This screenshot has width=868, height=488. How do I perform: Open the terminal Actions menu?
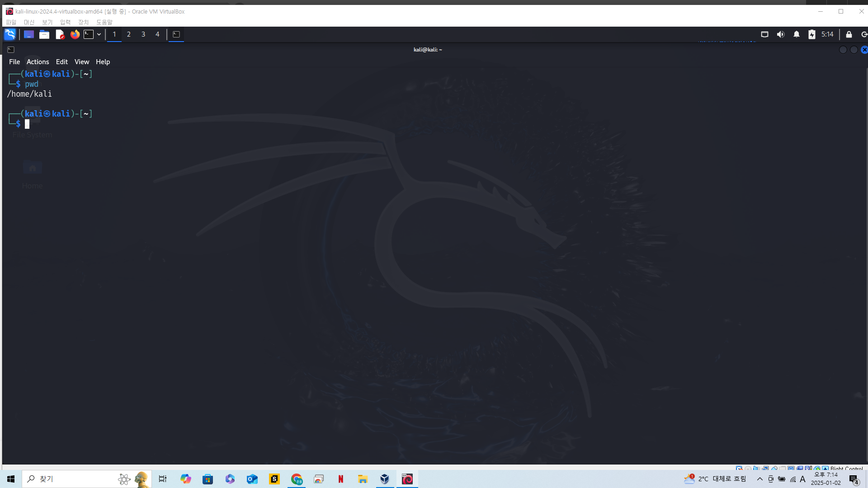(38, 62)
